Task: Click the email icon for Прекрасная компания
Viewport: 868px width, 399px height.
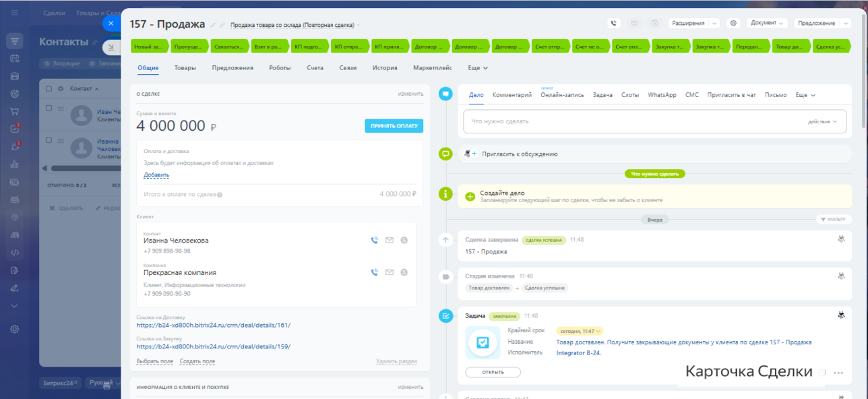Action: [x=389, y=273]
